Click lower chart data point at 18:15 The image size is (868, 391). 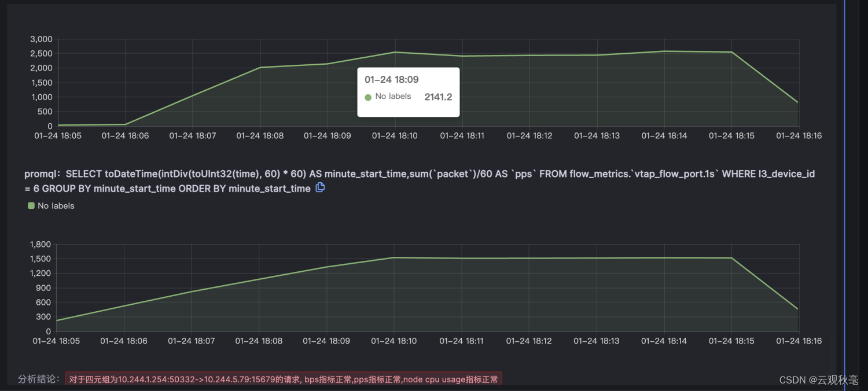731,258
